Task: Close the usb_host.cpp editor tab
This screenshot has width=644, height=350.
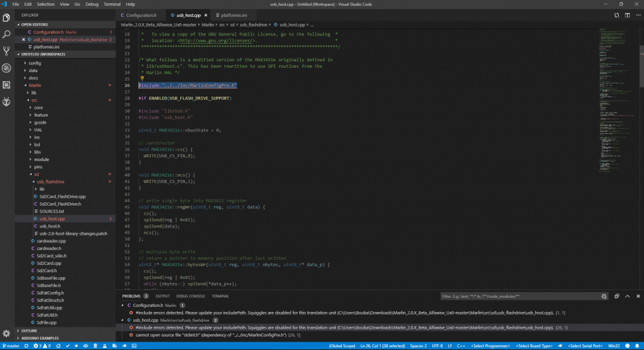Action: tap(206, 15)
